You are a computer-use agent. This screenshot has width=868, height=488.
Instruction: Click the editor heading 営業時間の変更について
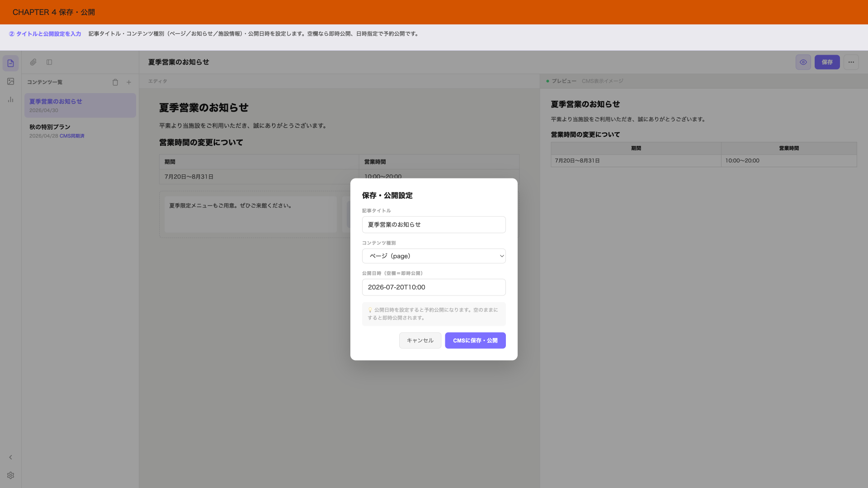pos(201,143)
